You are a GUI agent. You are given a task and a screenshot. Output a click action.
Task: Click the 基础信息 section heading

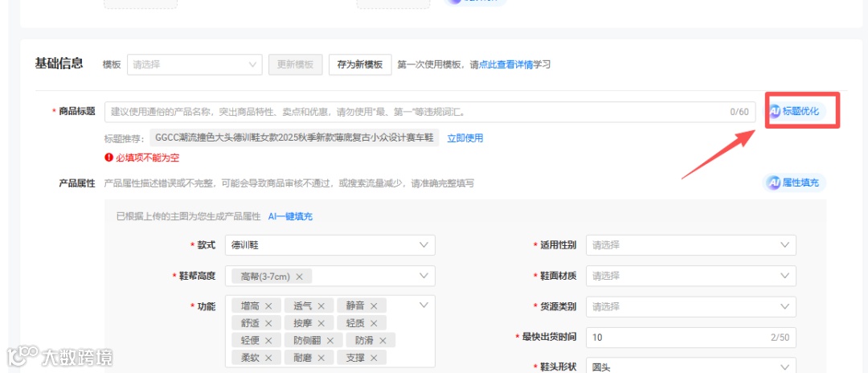click(59, 63)
